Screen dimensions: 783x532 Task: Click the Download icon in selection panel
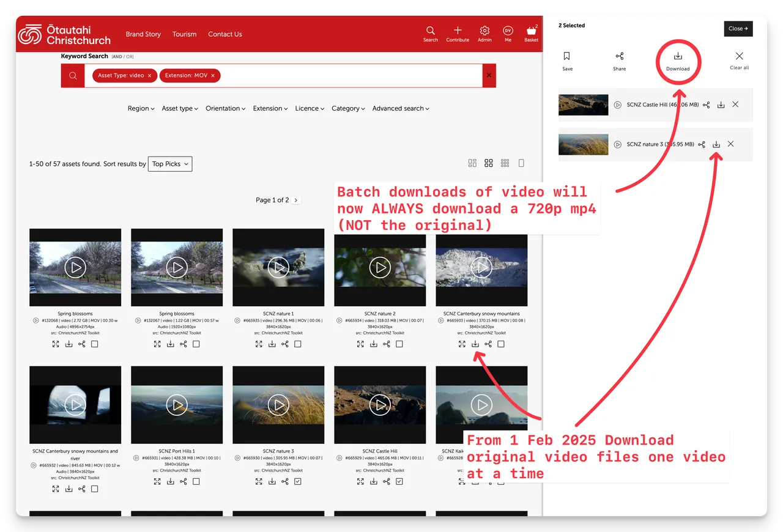[678, 57]
